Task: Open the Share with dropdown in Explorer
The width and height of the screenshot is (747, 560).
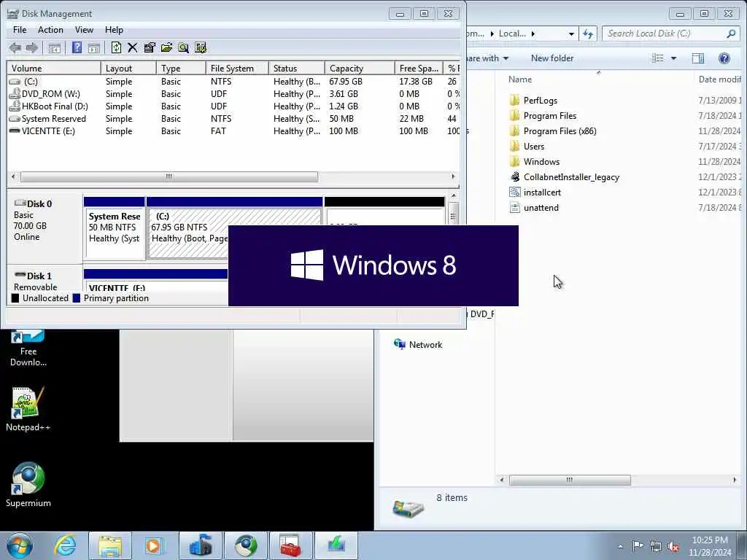Action: (x=488, y=58)
